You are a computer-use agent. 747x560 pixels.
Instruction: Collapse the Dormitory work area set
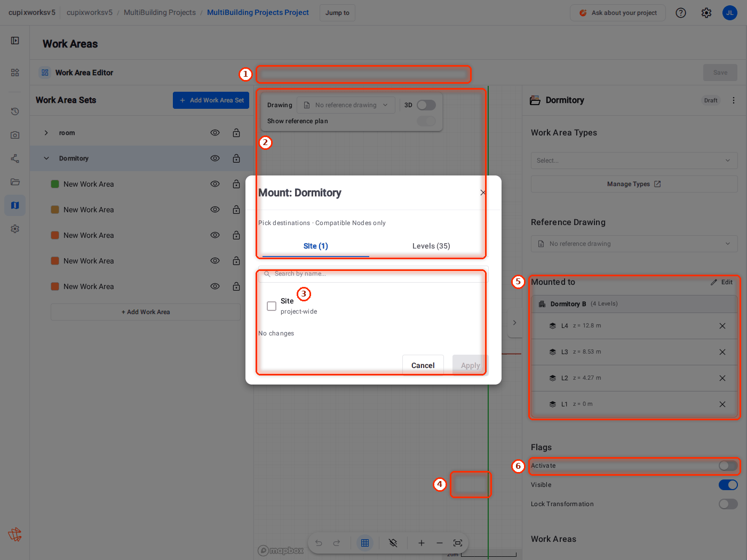[x=46, y=158]
